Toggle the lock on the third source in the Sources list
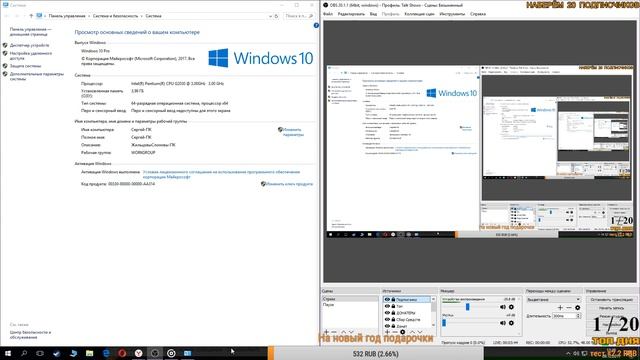 point(393,313)
